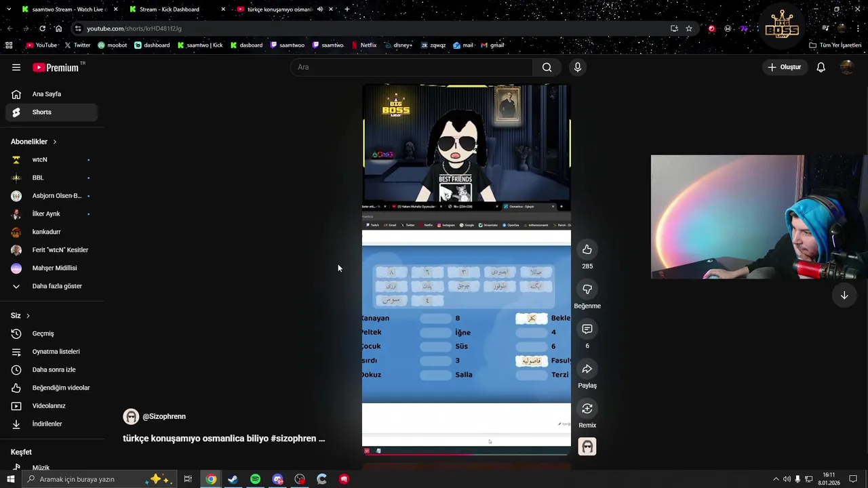Screen dimensions: 868x488
Task: Open the Chrome tab search dropdown
Action: click(x=9, y=9)
